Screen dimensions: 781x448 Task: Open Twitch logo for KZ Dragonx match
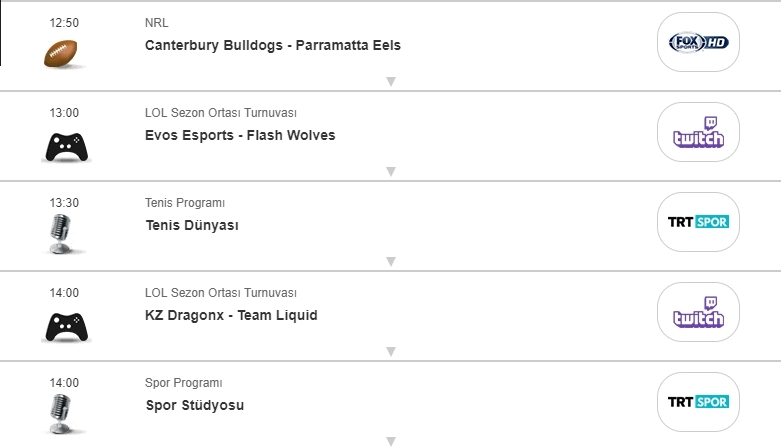click(698, 312)
